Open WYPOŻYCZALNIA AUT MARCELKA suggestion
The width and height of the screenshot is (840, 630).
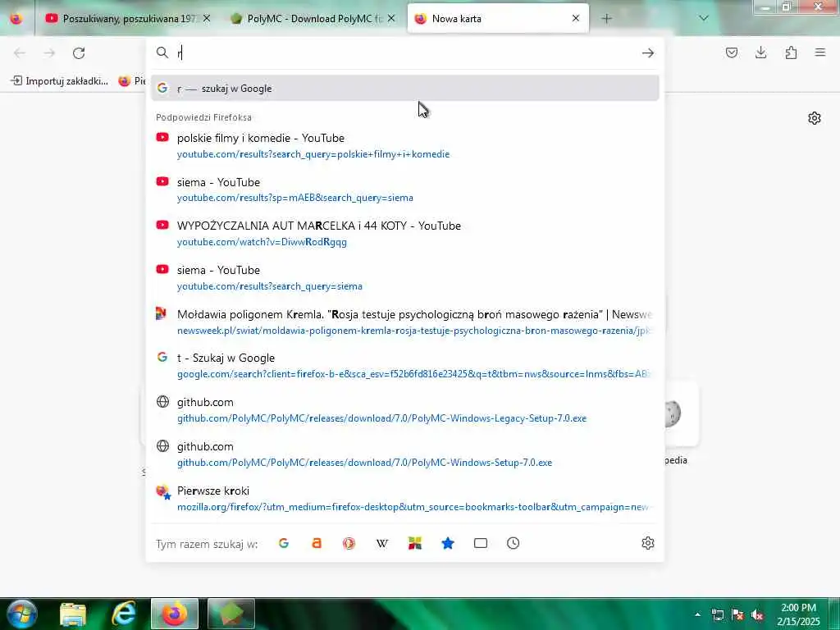pyautogui.click(x=404, y=234)
